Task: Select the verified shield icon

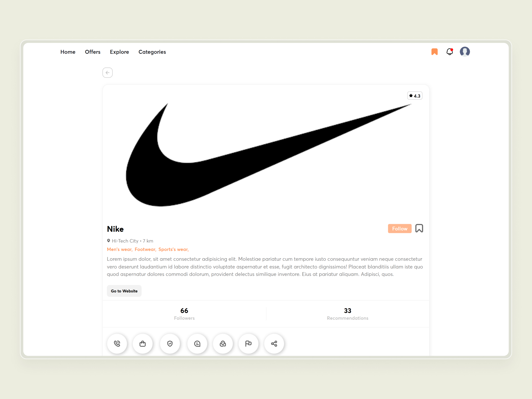Action: (170, 344)
